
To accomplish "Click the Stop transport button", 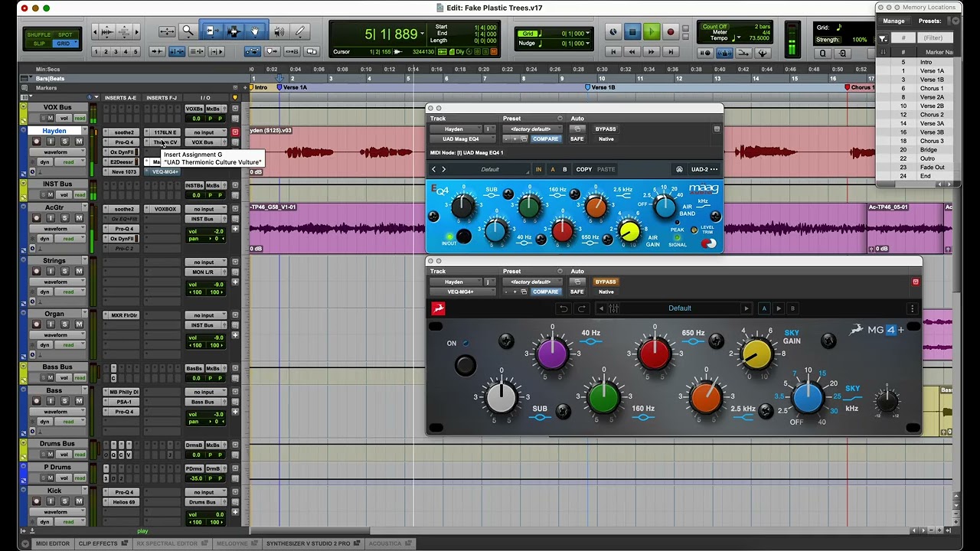I will click(632, 32).
